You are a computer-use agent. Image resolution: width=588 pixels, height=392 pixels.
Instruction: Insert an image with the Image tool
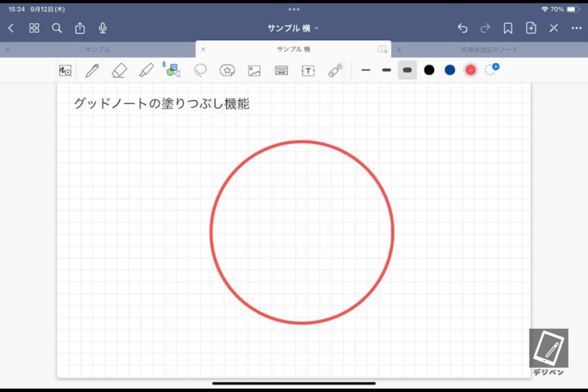click(254, 71)
